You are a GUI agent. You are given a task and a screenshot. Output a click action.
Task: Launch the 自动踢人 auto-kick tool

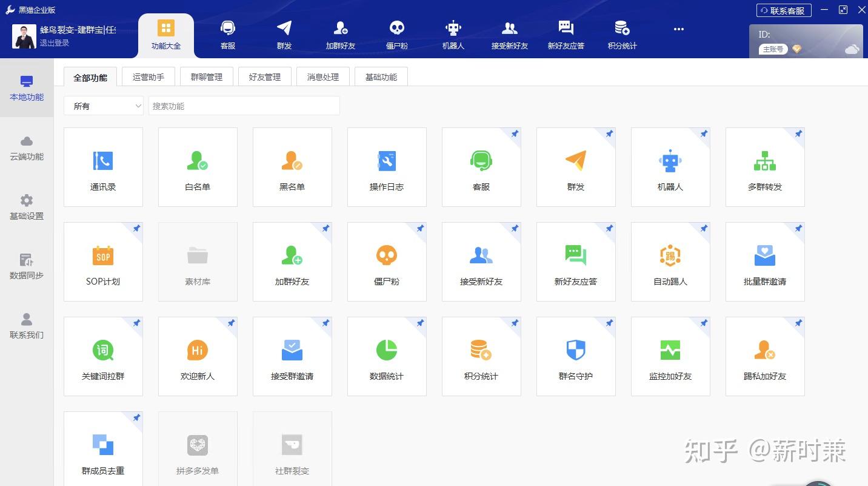pos(670,262)
